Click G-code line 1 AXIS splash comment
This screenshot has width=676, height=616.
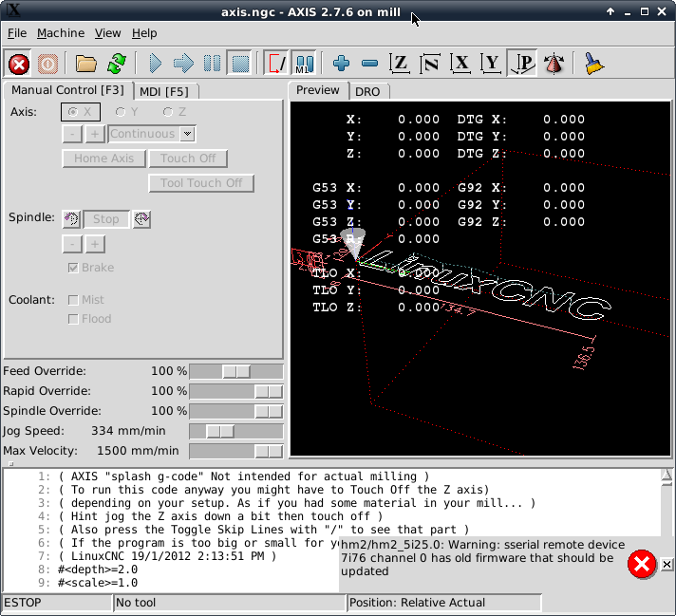pyautogui.click(x=244, y=476)
